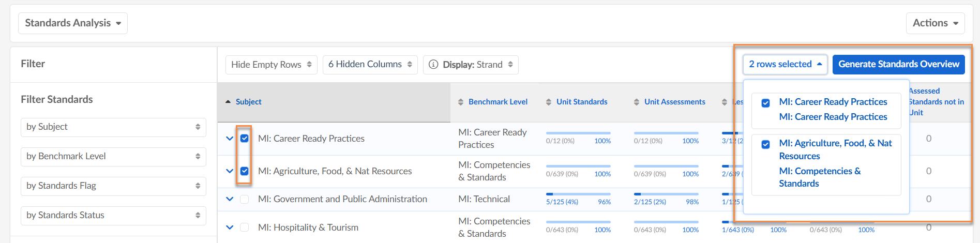
Task: Open the Standards Analysis dropdown
Action: 73,23
